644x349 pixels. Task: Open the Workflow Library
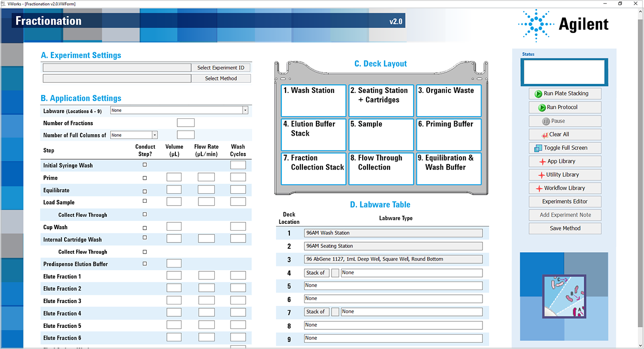tap(565, 188)
